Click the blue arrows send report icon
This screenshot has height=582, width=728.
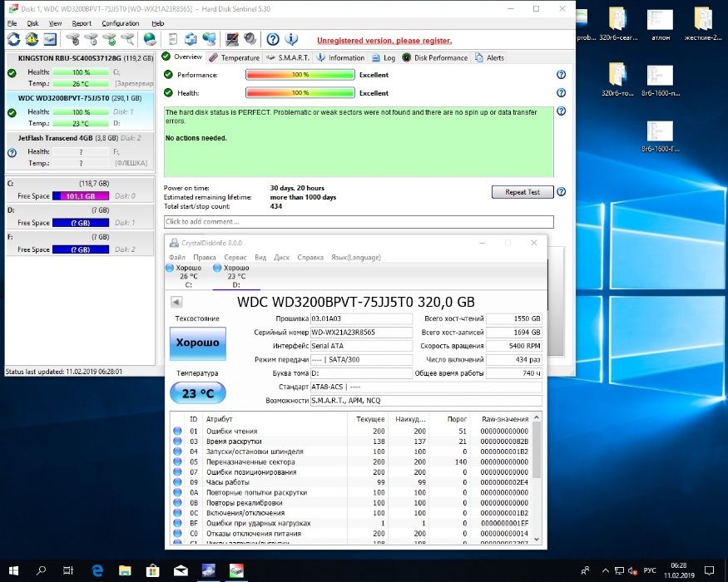191,39
